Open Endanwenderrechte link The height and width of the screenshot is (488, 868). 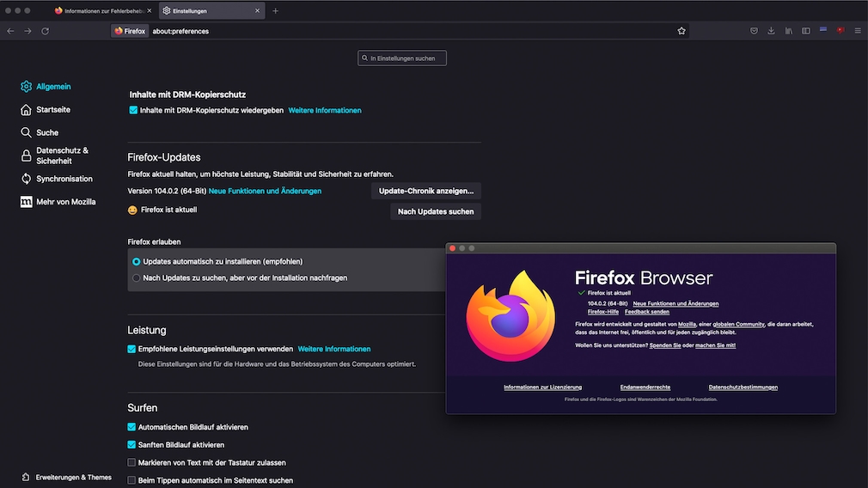tap(645, 387)
